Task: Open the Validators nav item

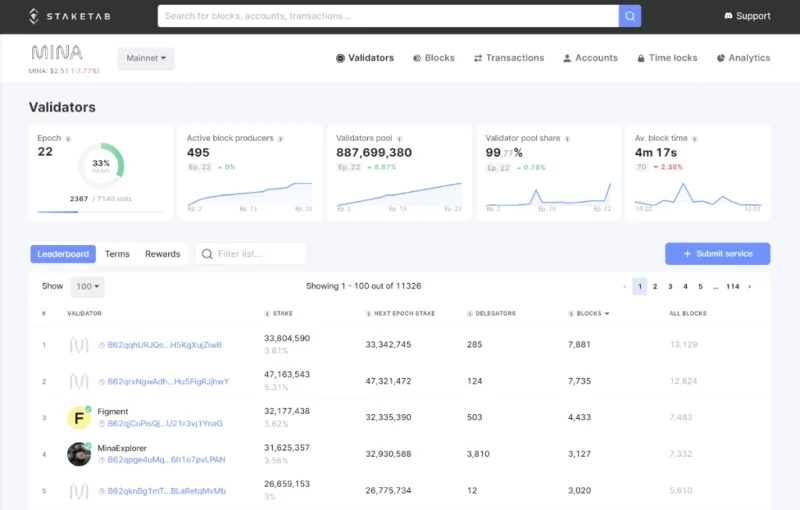Action: [x=365, y=58]
